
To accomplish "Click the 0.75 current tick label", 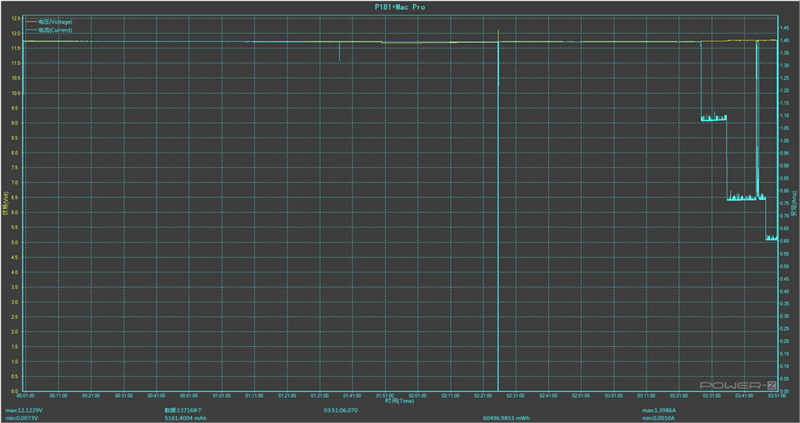I will 784,203.
